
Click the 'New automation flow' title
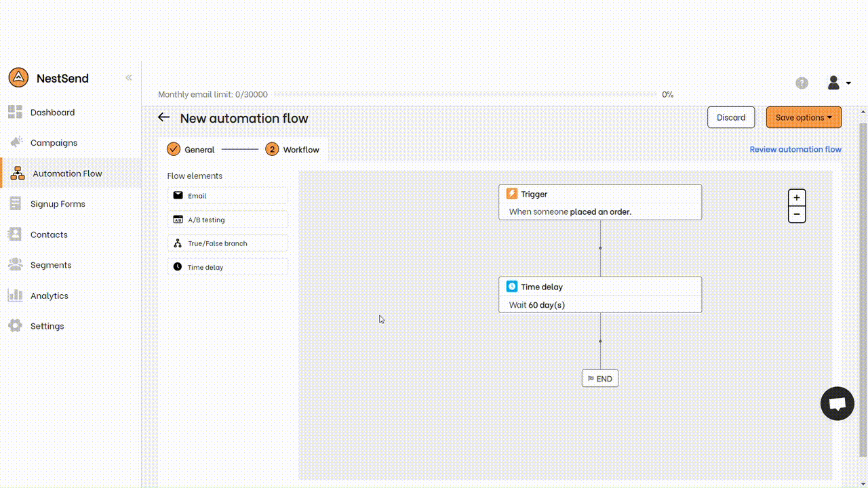coord(244,118)
